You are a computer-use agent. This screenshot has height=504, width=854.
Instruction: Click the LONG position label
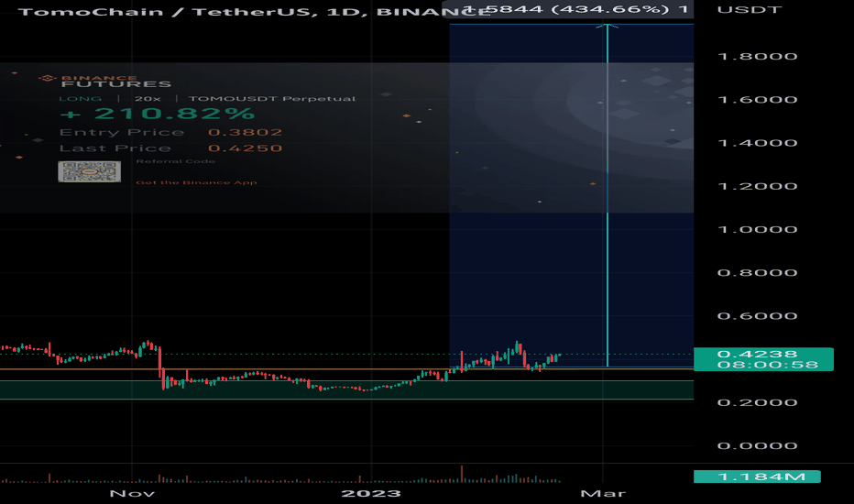pos(80,99)
